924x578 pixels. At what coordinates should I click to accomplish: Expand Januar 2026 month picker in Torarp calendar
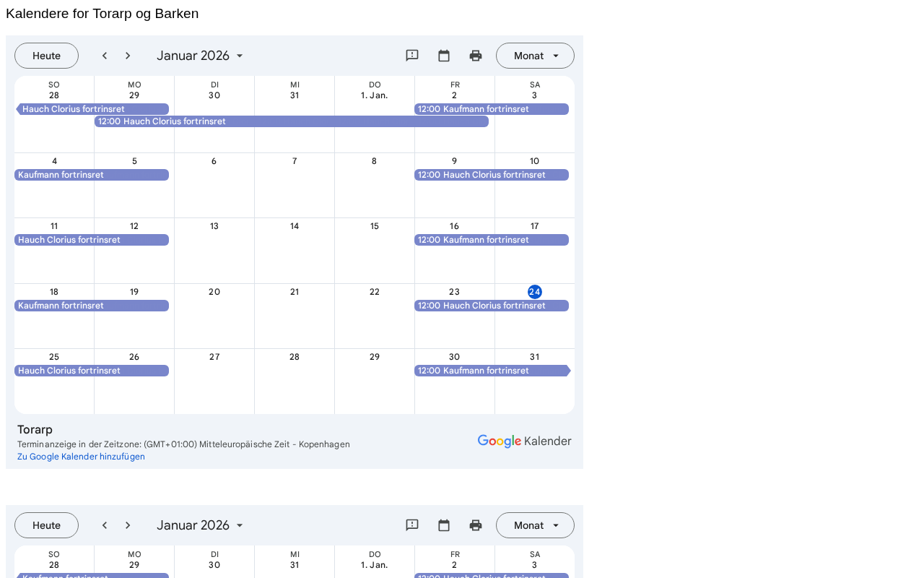(x=201, y=56)
